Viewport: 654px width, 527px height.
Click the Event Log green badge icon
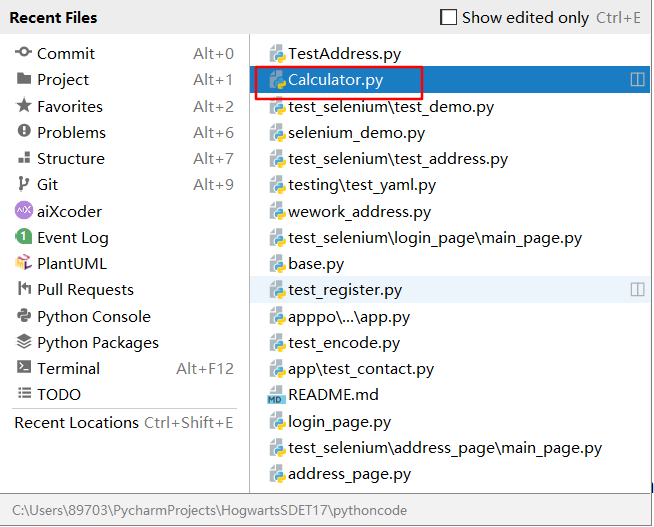point(24,237)
